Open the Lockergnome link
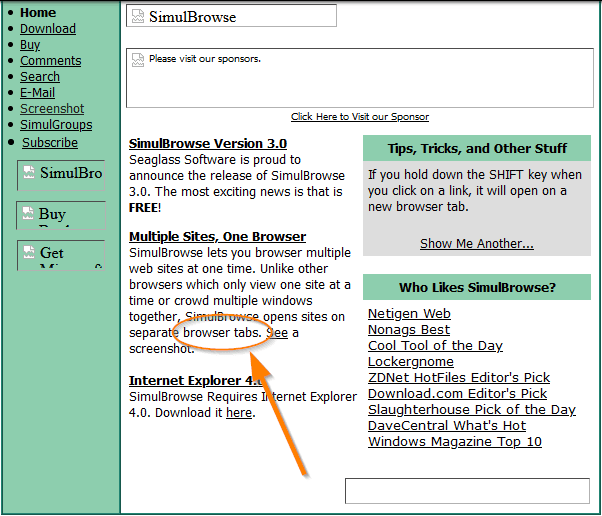 click(410, 362)
